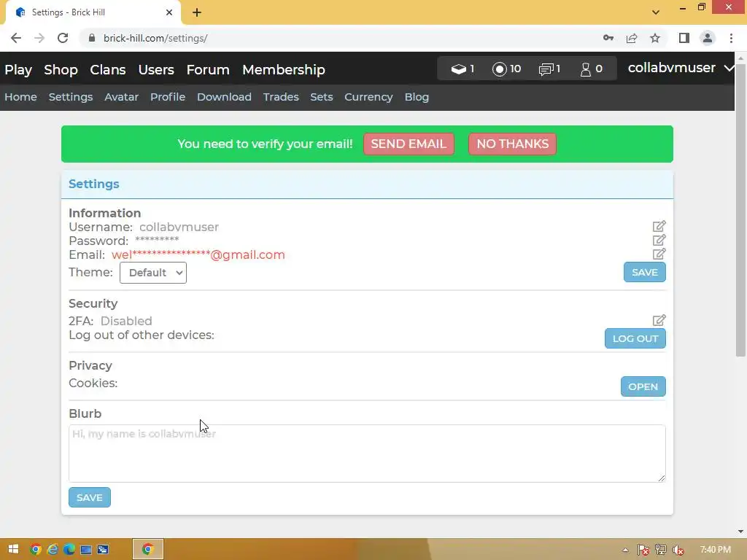Go to the Blog sub-navigation link
Image resolution: width=747 pixels, height=560 pixels.
(x=417, y=97)
